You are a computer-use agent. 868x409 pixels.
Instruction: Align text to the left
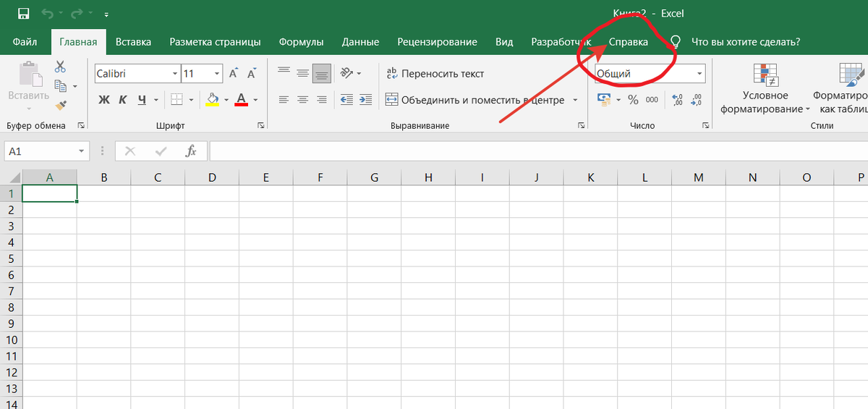click(284, 99)
